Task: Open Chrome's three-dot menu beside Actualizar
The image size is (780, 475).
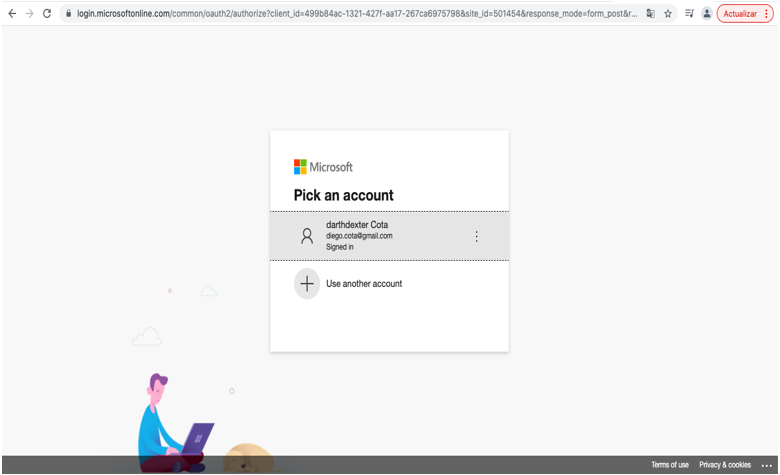Action: click(x=766, y=14)
